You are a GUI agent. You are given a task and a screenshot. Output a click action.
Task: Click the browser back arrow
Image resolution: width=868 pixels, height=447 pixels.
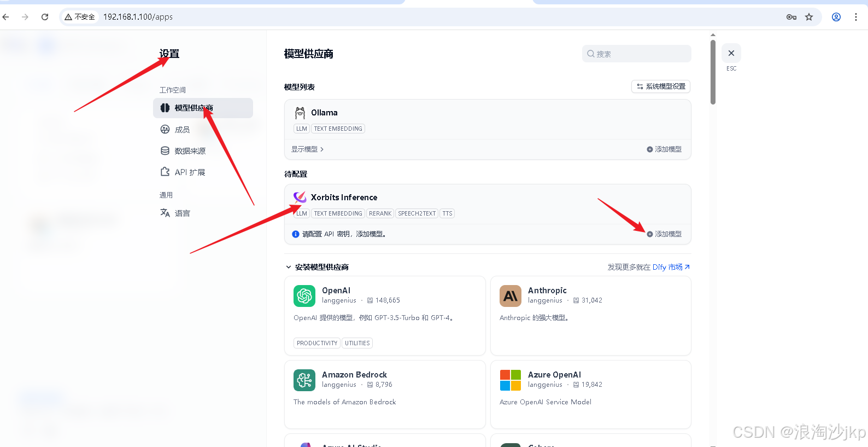click(6, 17)
